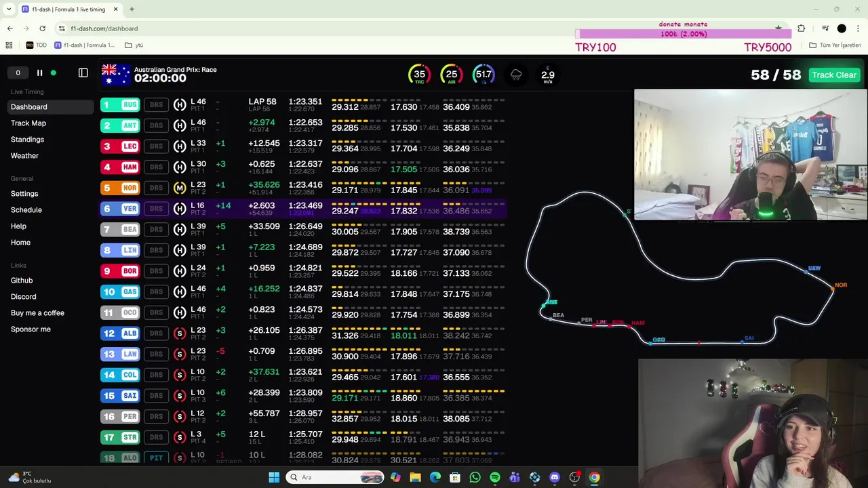Screen dimensions: 868x488
Task: Click the humidity gauge 51.7
Action: pyautogui.click(x=484, y=75)
